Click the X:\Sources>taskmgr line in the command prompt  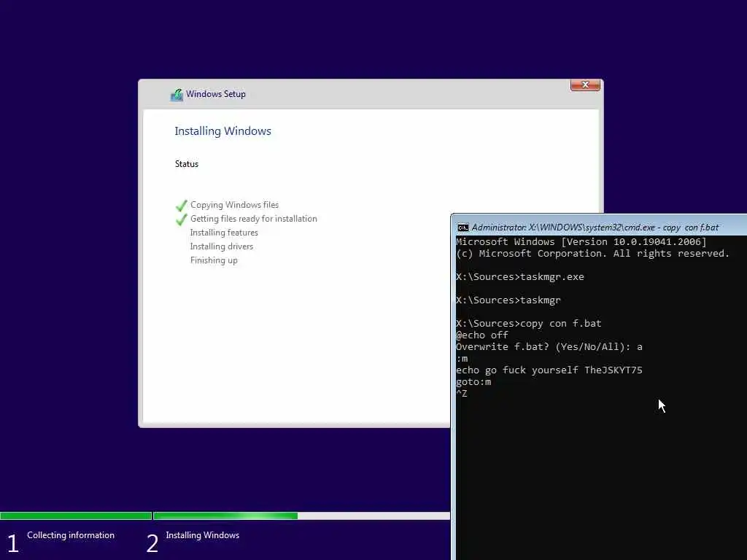pos(508,300)
